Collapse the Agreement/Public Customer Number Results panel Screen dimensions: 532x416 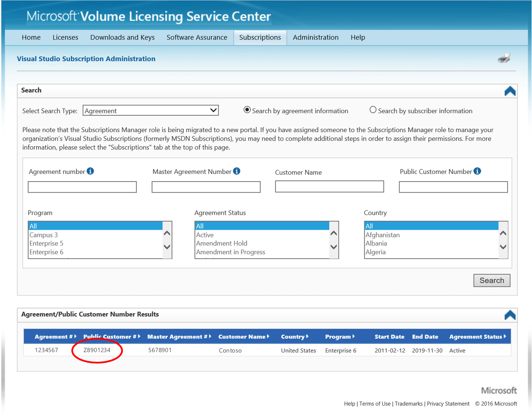click(510, 315)
